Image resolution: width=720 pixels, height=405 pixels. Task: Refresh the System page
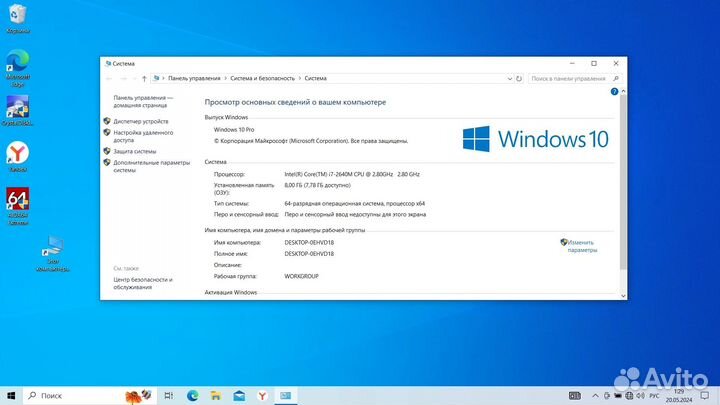coord(519,79)
